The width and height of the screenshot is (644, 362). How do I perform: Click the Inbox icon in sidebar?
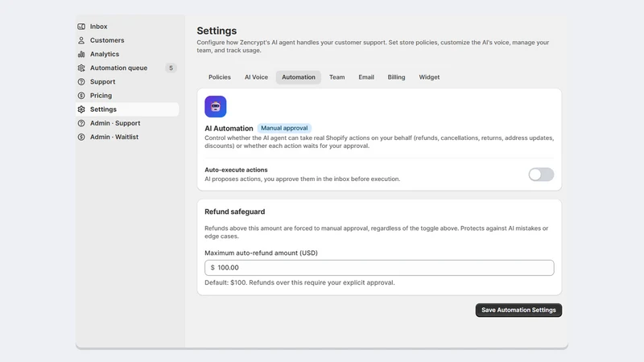point(81,27)
